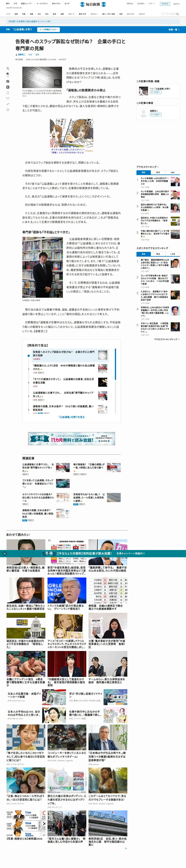Click the ログイン link
The height and width of the screenshot is (868, 186).
177,4
